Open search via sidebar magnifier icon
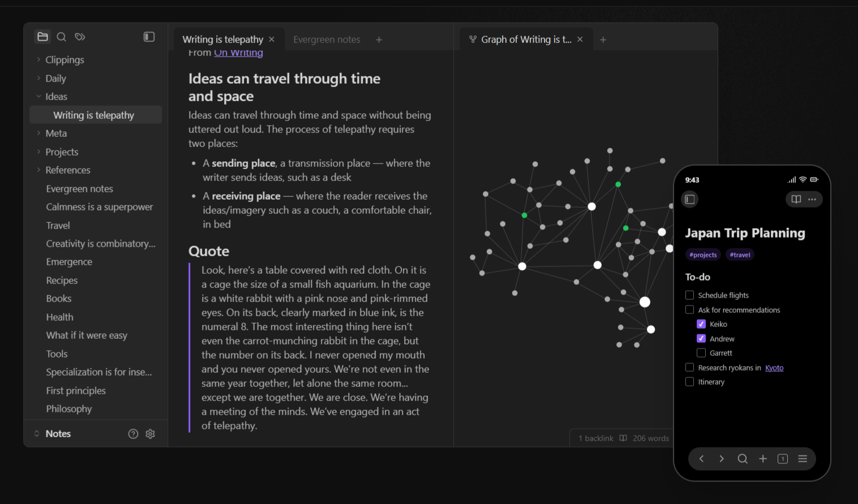858x504 pixels. tap(62, 37)
